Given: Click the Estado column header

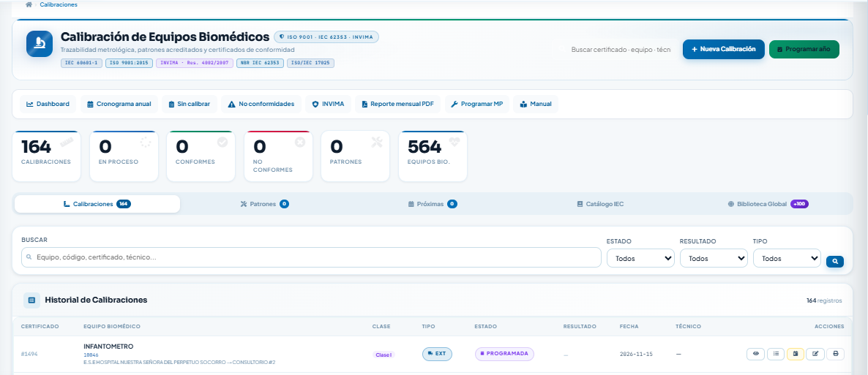Looking at the screenshot, I should pyautogui.click(x=485, y=326).
